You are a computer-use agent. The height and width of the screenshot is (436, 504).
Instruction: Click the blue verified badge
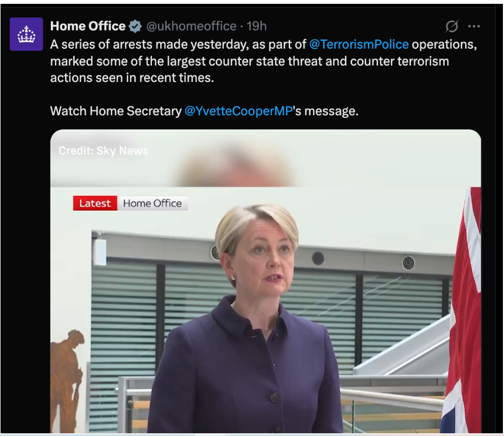(x=135, y=26)
